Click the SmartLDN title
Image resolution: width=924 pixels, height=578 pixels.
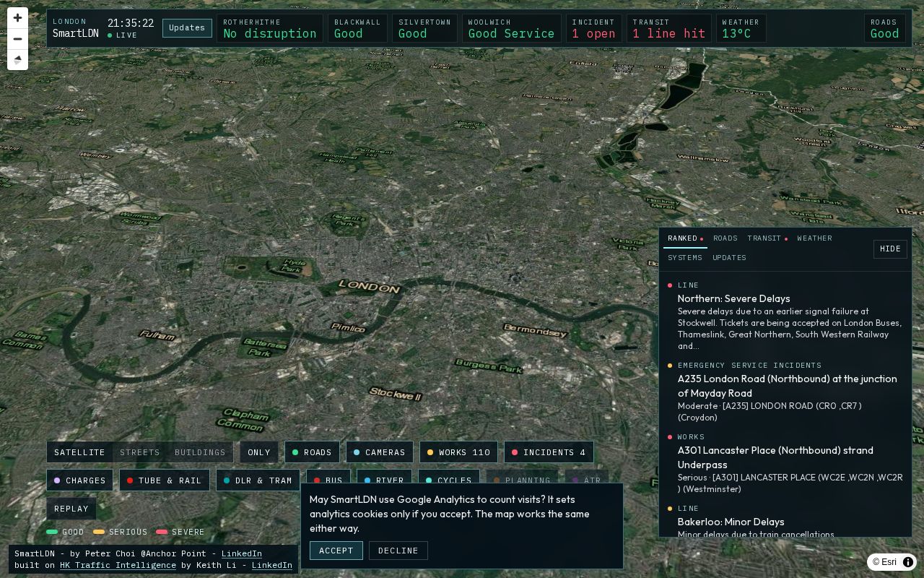pyautogui.click(x=76, y=33)
